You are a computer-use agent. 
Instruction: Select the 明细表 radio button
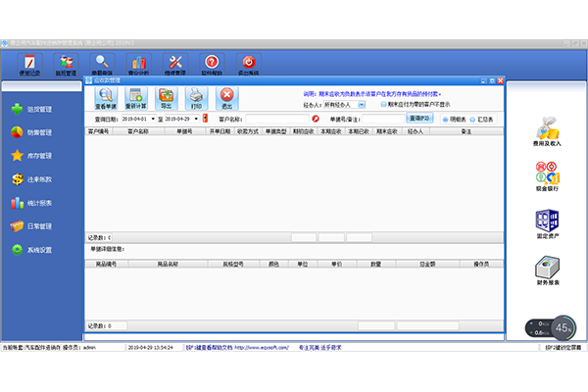pyautogui.click(x=445, y=120)
